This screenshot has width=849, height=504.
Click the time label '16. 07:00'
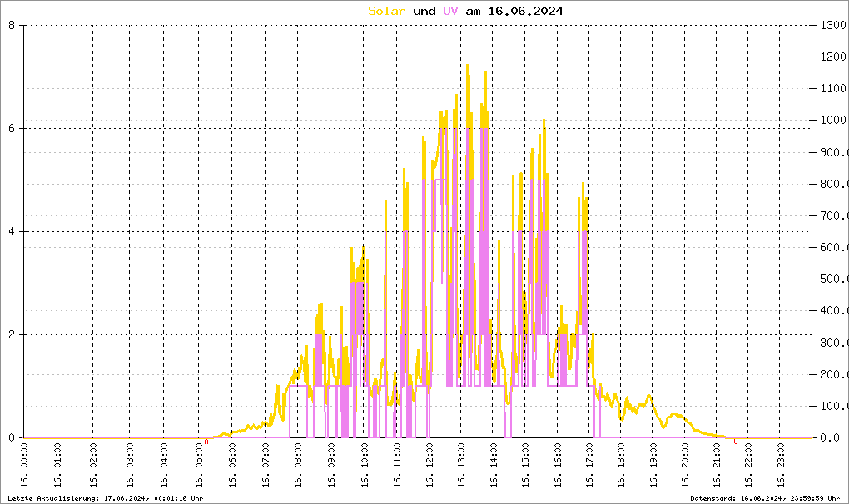coord(266,465)
